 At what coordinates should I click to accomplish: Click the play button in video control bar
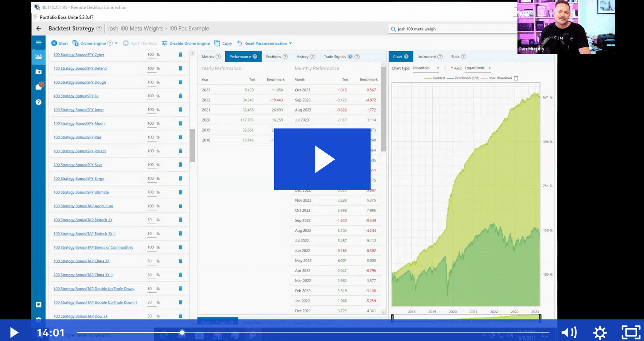click(14, 333)
